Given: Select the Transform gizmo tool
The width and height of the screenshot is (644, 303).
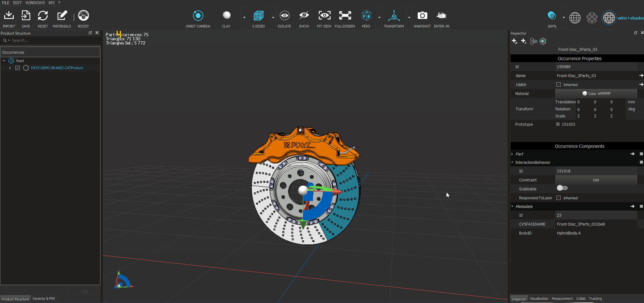Looking at the screenshot, I should pyautogui.click(x=394, y=15).
